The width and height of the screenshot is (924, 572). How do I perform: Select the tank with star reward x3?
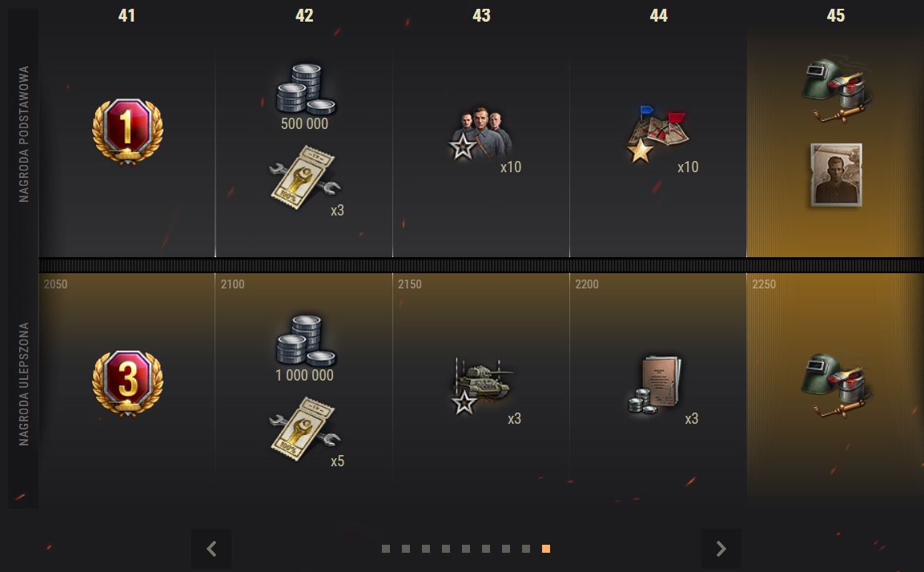coord(481,385)
